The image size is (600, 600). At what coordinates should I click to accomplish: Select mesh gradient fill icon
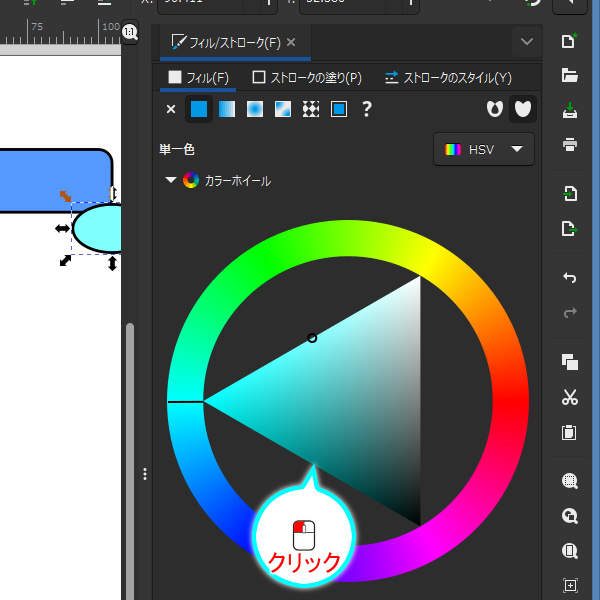click(283, 109)
